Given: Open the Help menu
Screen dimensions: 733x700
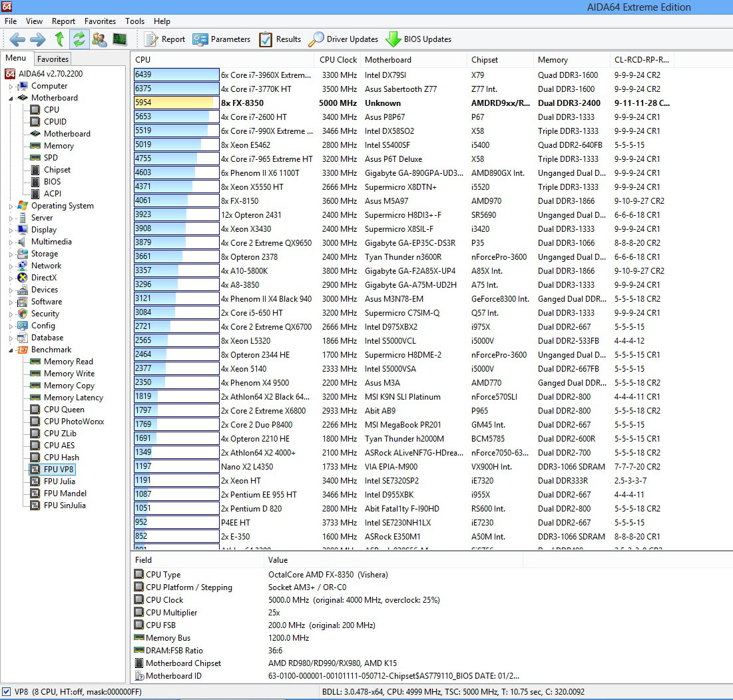Looking at the screenshot, I should [162, 21].
